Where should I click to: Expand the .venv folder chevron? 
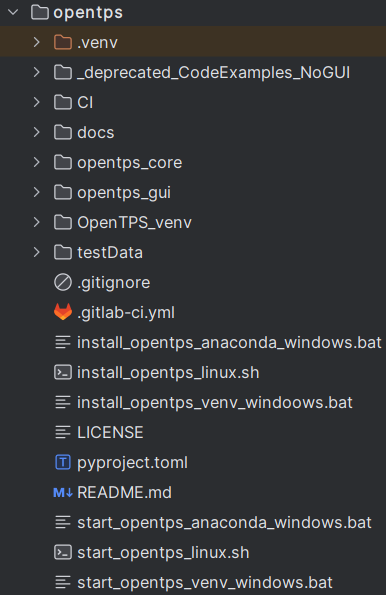(36, 42)
